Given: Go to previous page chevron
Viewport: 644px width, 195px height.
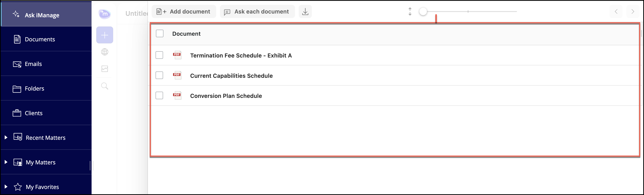Looking at the screenshot, I should [x=616, y=11].
